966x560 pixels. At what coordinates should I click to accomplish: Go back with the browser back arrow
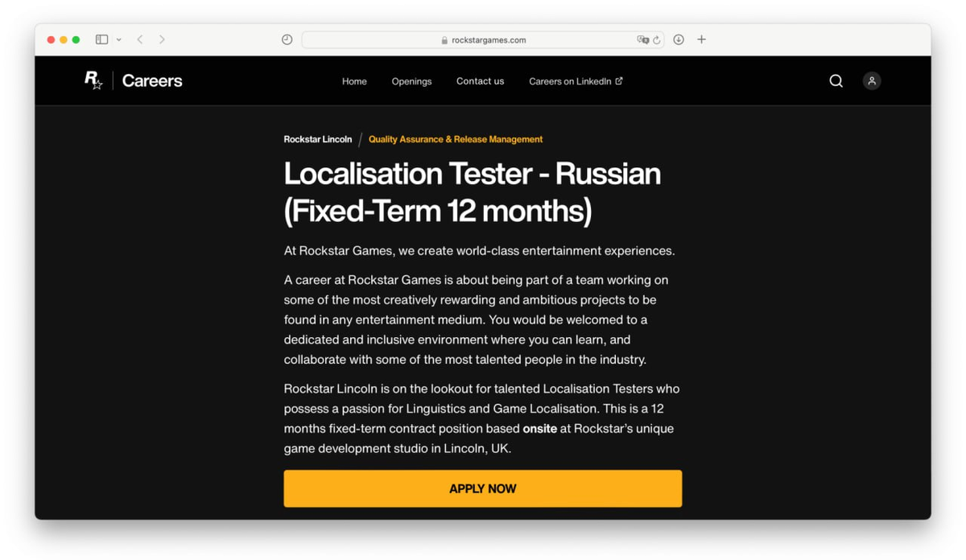(140, 39)
